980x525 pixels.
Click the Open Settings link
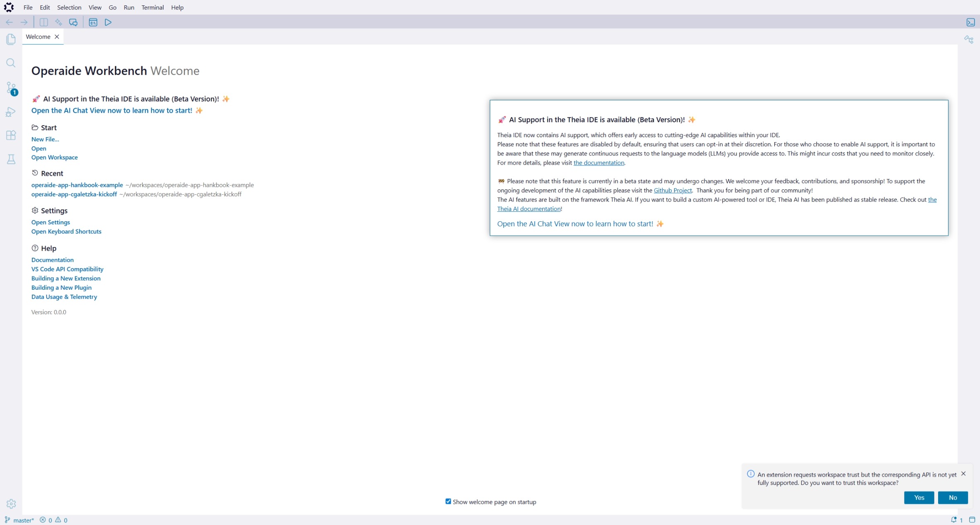click(x=51, y=223)
